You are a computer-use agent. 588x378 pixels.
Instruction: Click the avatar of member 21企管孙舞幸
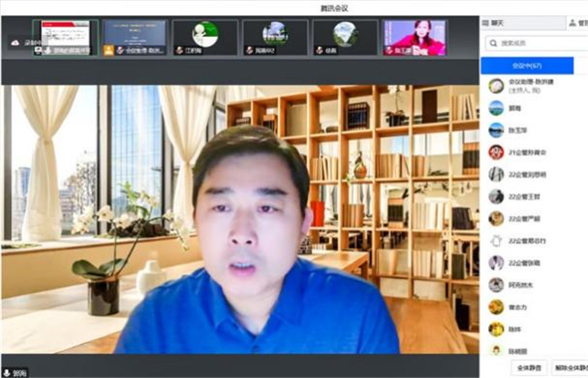pos(496,152)
